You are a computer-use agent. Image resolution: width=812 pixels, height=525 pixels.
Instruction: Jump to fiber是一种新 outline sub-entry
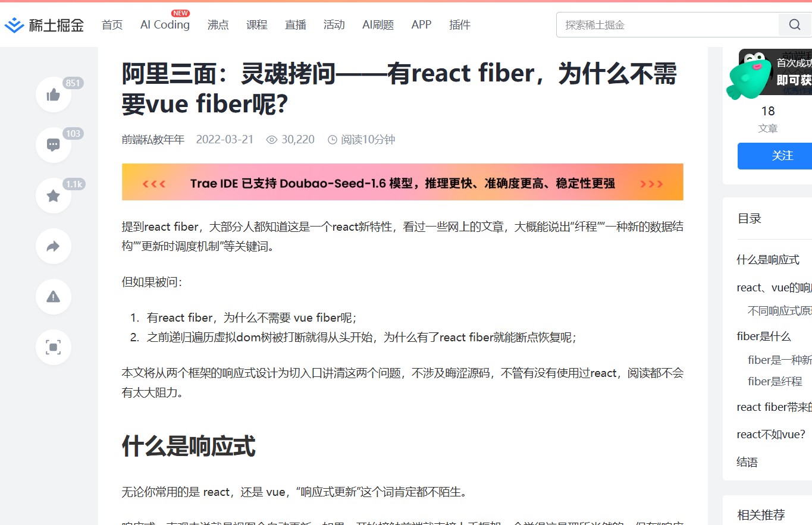click(780, 360)
